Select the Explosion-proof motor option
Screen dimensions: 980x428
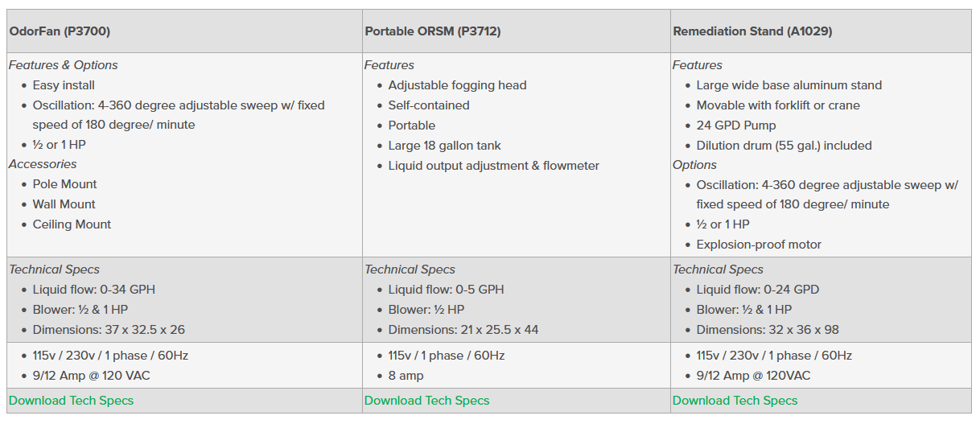click(x=759, y=245)
